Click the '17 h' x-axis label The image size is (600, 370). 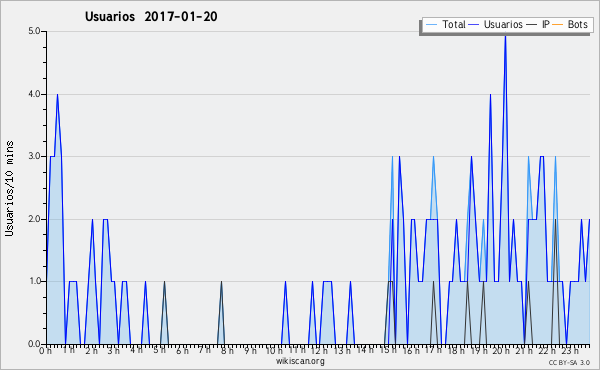tap(433, 350)
